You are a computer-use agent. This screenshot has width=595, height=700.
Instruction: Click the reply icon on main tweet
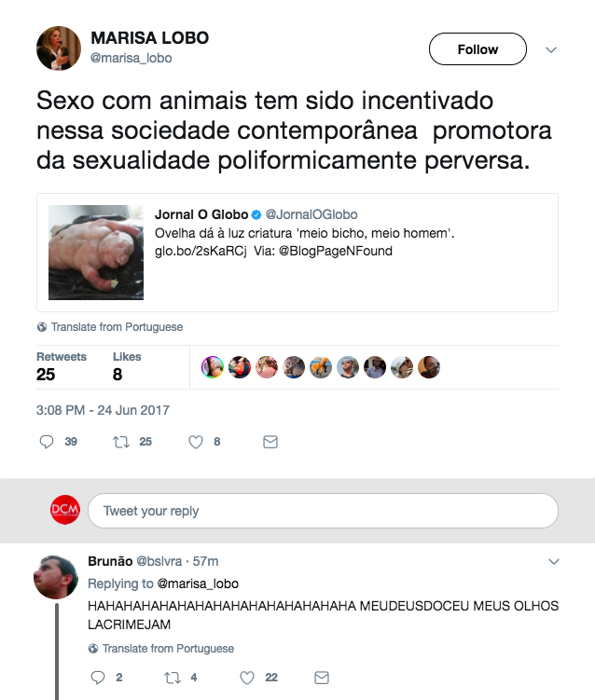coord(47,442)
